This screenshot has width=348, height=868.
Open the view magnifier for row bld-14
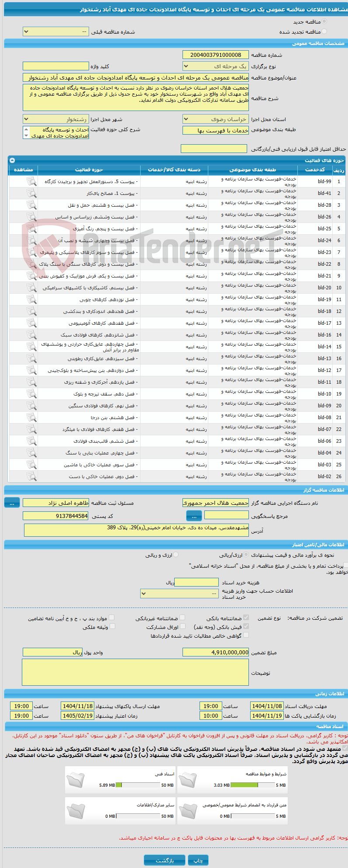pyautogui.click(x=31, y=347)
